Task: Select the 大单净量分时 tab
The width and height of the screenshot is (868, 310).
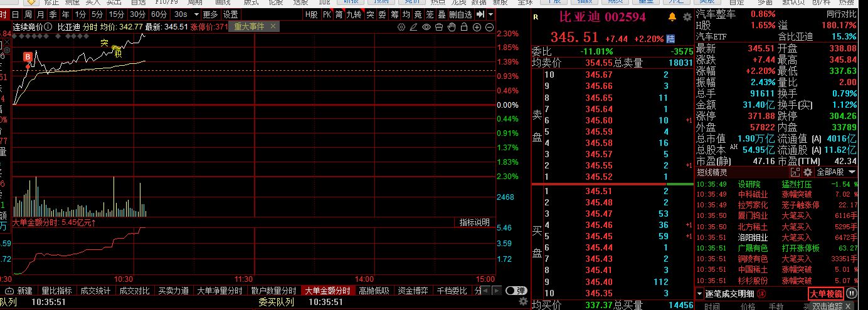Action: click(x=220, y=291)
